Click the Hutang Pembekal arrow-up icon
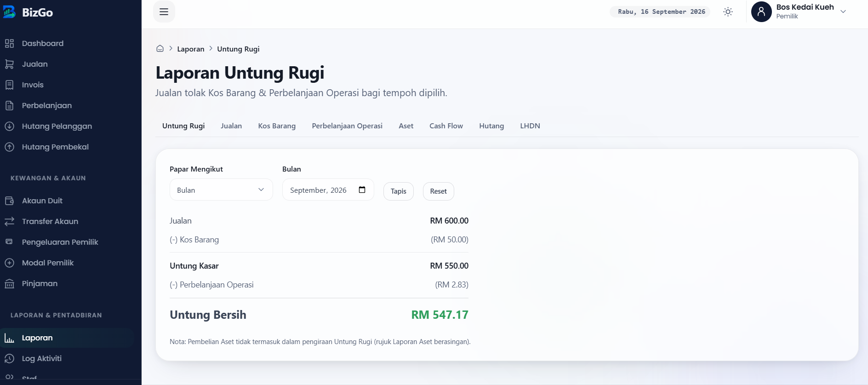The width and height of the screenshot is (868, 385). pos(9,147)
